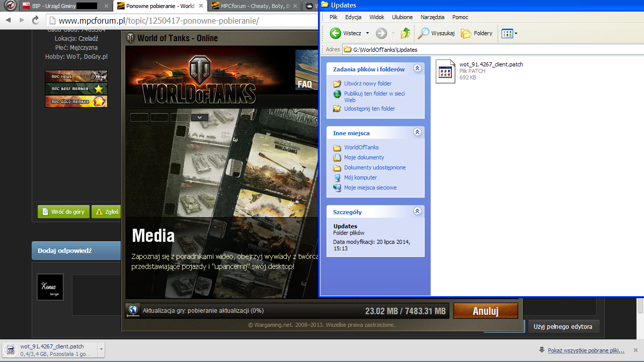Click the MPC NEWS badge
Image resolution: width=644 pixels, height=362 pixels.
click(x=76, y=76)
